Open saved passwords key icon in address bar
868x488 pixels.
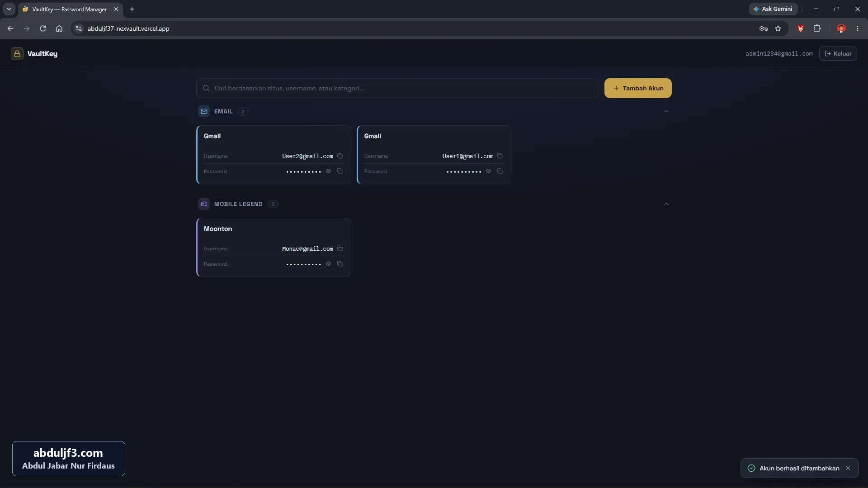pyautogui.click(x=764, y=28)
